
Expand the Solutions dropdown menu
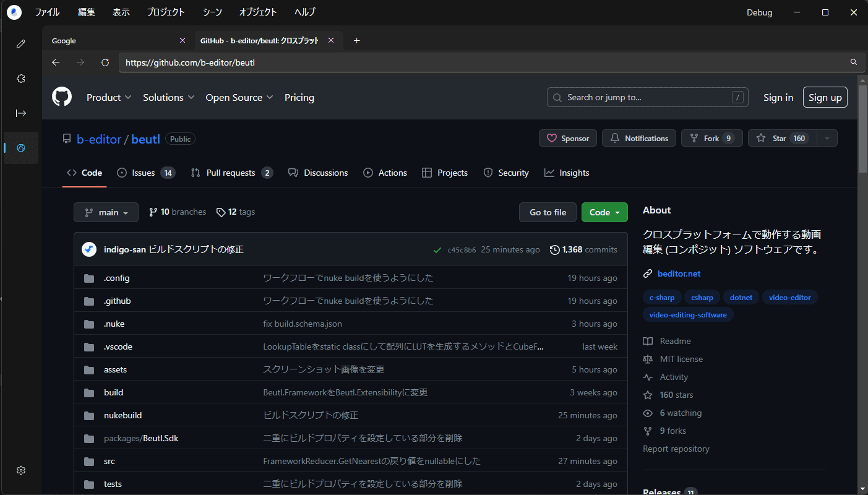point(169,97)
